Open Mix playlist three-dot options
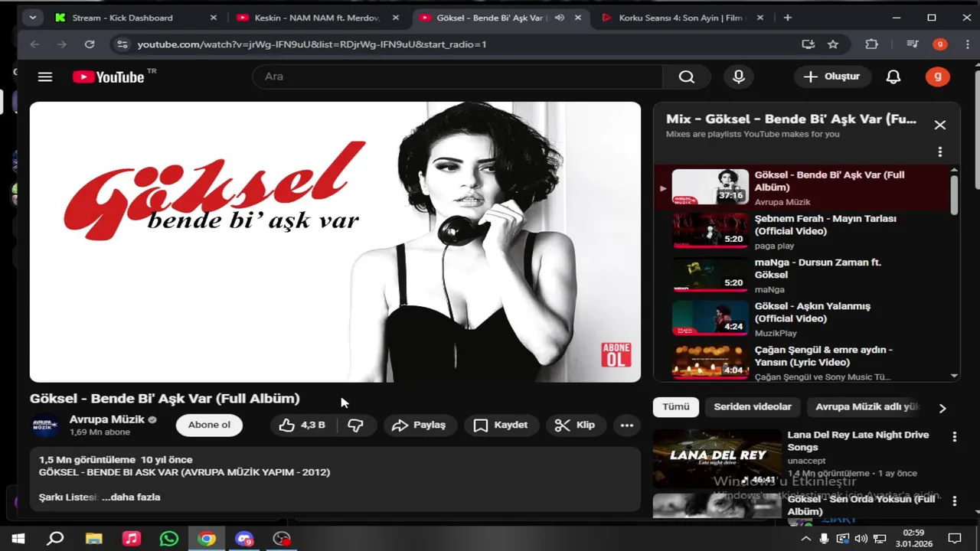 (940, 152)
